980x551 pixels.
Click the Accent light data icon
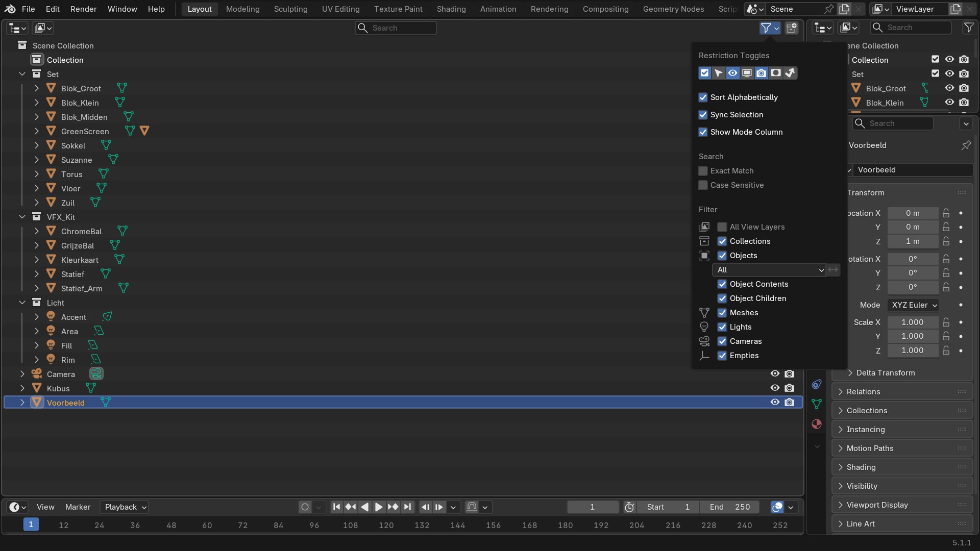[107, 317]
